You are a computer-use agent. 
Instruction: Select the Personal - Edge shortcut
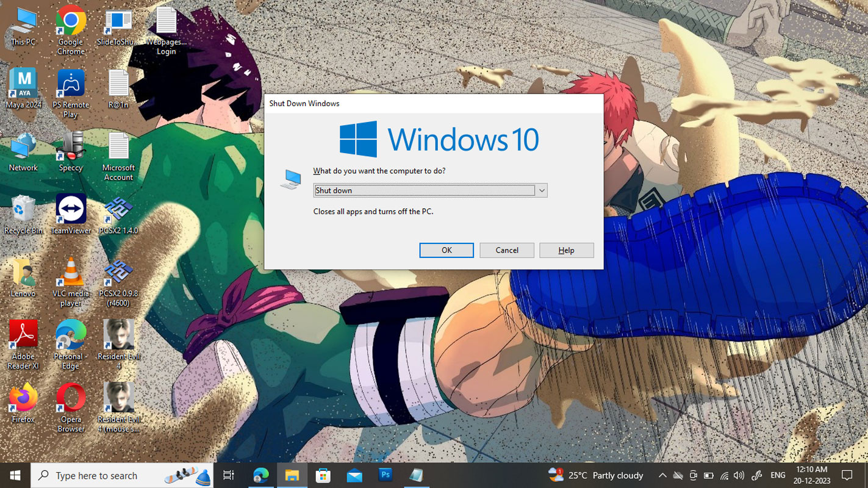[71, 344]
